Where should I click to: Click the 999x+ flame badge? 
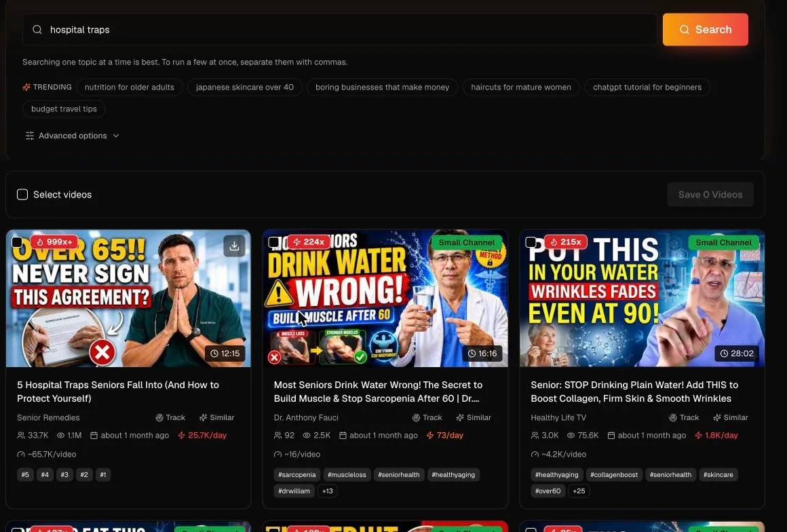pyautogui.click(x=54, y=242)
